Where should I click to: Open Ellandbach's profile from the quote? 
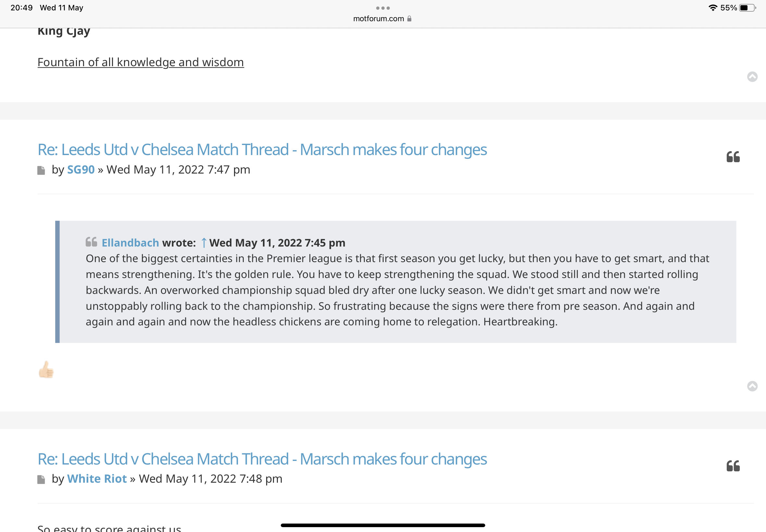click(x=130, y=243)
